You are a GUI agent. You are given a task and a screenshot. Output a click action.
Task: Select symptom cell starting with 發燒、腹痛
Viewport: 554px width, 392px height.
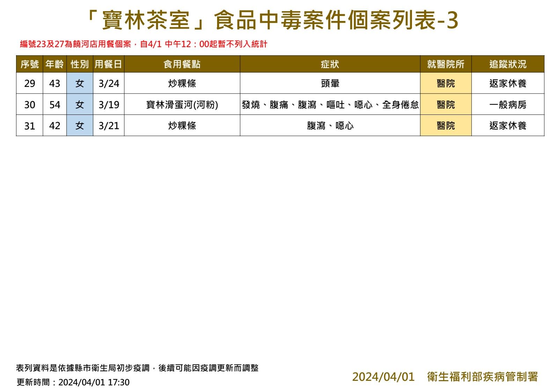(330, 104)
